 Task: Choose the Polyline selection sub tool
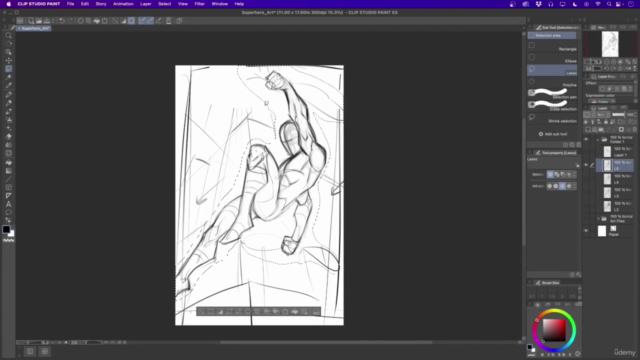point(552,82)
